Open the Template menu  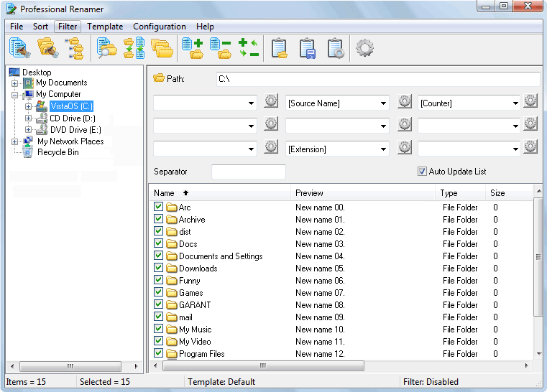pos(105,27)
